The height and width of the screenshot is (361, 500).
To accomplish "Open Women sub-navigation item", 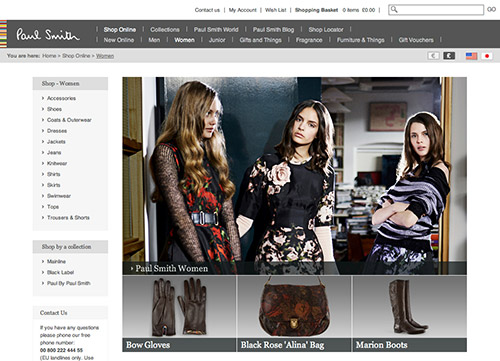I will pyautogui.click(x=184, y=40).
